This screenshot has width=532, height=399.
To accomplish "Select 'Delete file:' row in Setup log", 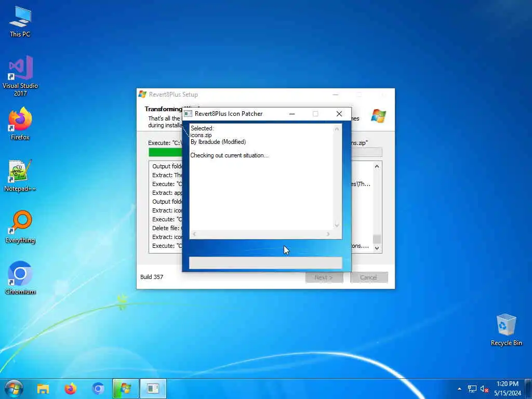I will pyautogui.click(x=167, y=228).
